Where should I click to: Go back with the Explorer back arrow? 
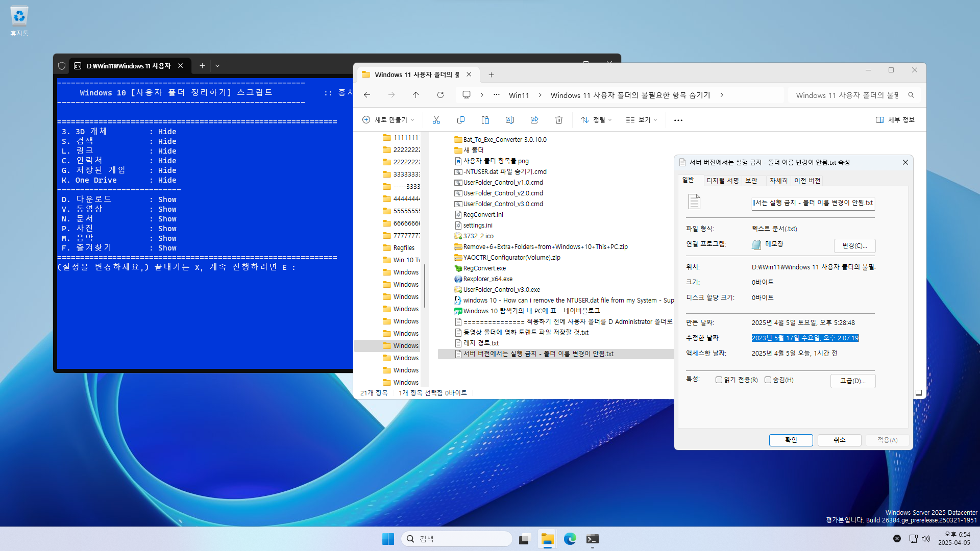(367, 95)
